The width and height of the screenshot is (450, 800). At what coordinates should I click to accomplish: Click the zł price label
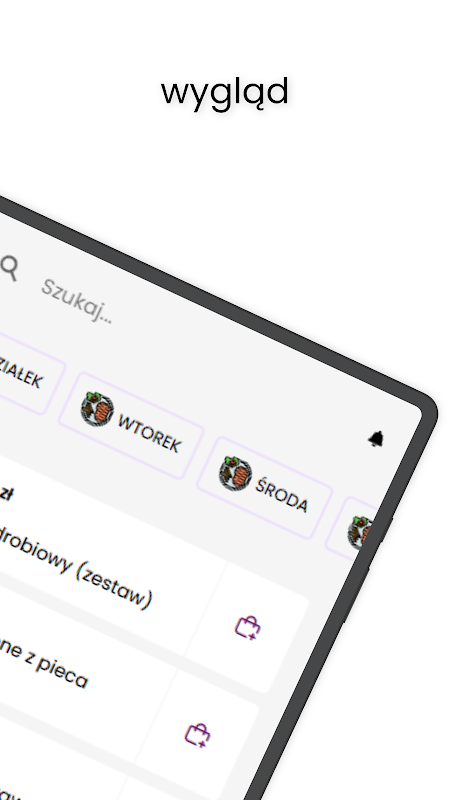6,493
